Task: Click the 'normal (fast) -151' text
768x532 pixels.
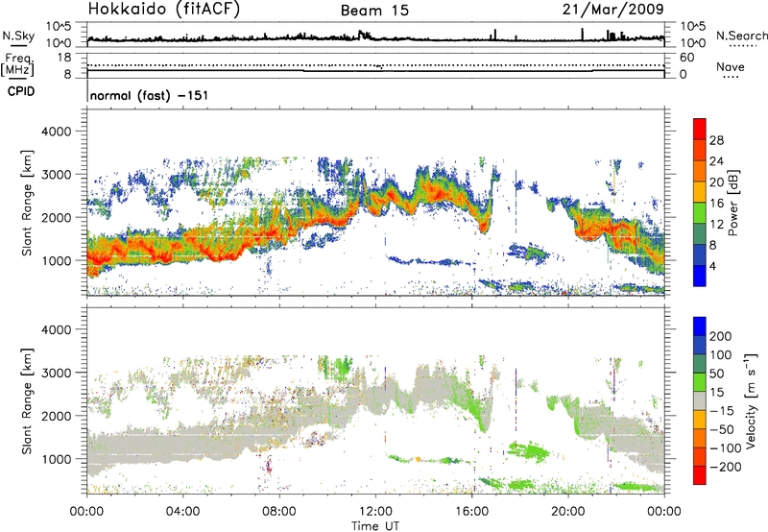Action: [149, 95]
